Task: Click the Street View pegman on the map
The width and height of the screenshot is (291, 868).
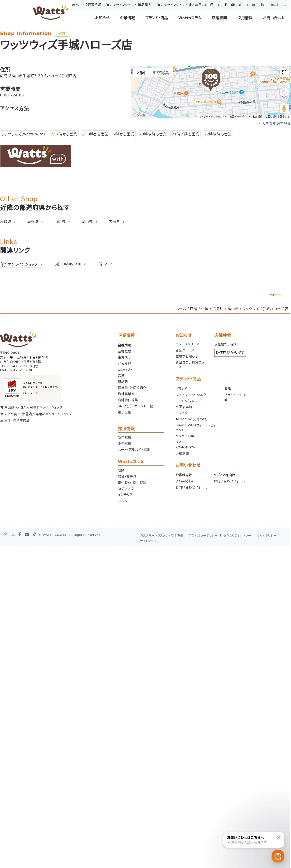Action: pos(284,108)
